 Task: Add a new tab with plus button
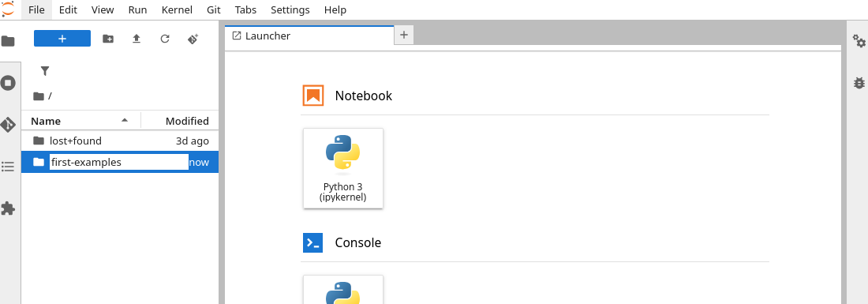[x=403, y=35]
